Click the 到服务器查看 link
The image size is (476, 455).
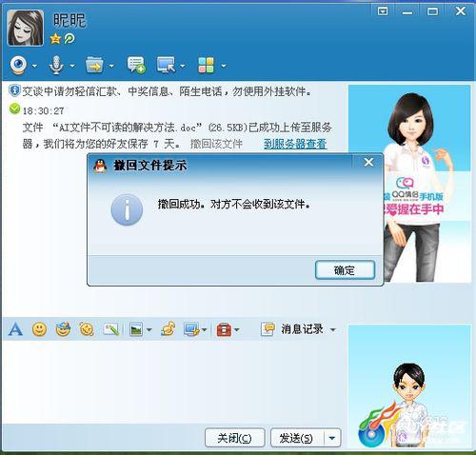pos(295,144)
